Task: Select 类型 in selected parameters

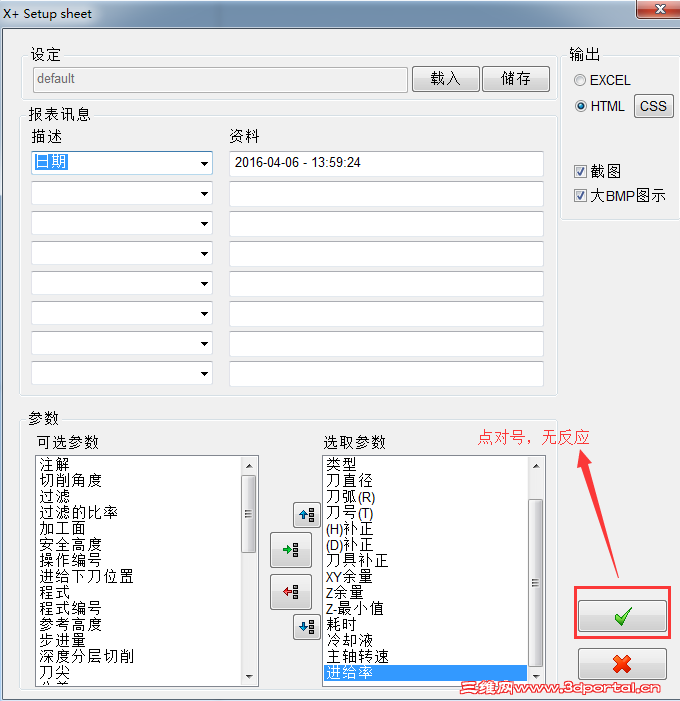Action: tap(341, 465)
